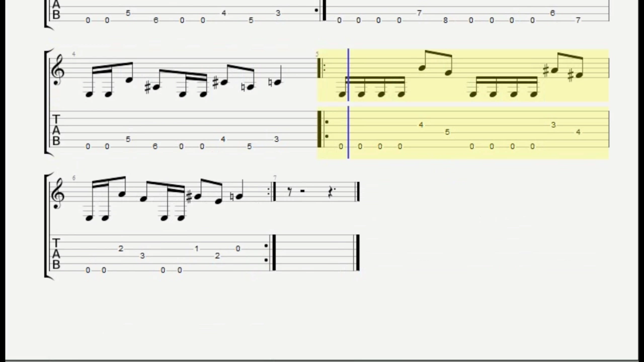
Task: Click the empty measure 7 tablature area
Action: click(x=316, y=252)
